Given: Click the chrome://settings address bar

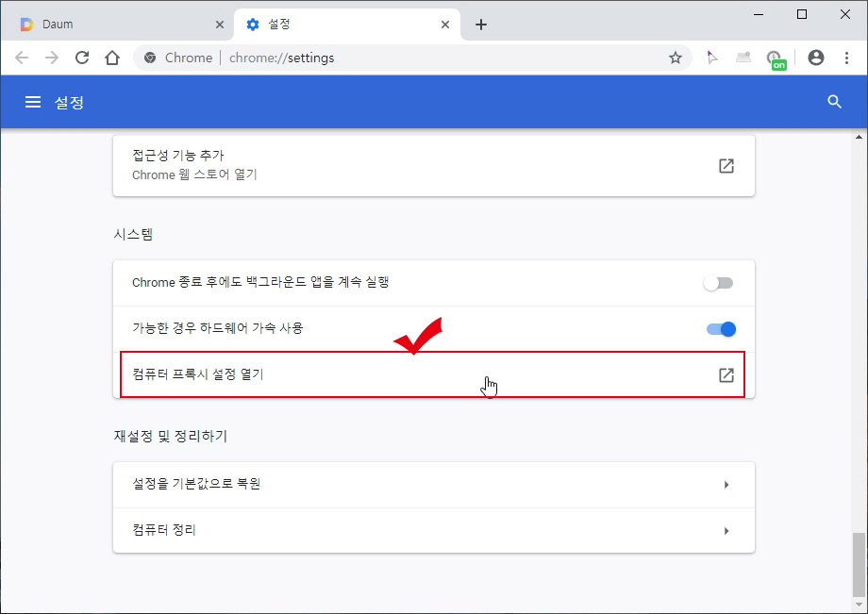Looking at the screenshot, I should click(412, 58).
